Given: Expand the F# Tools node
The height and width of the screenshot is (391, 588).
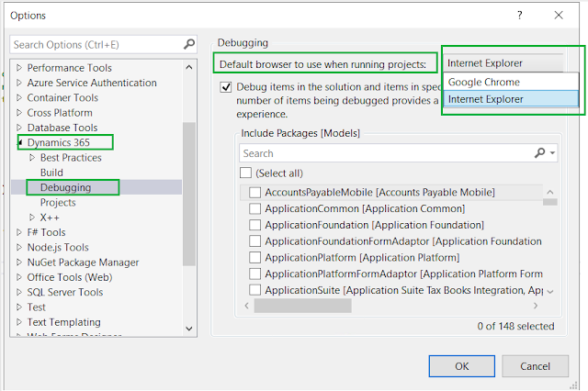Looking at the screenshot, I should tap(19, 232).
